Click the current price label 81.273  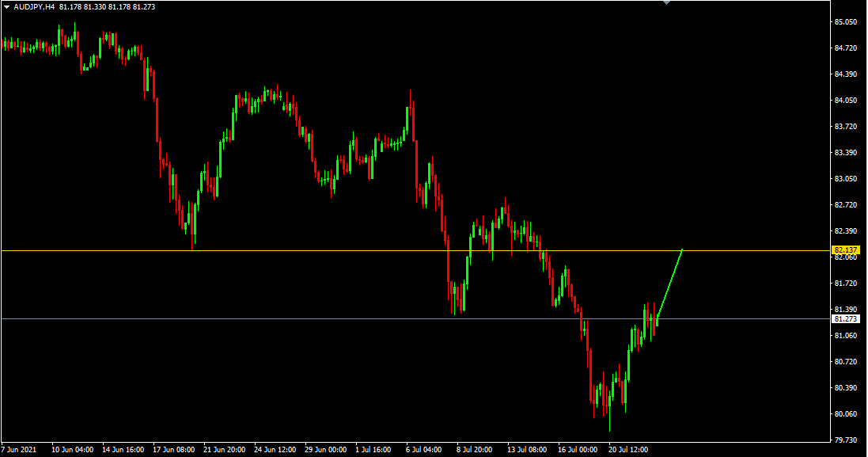click(x=846, y=319)
